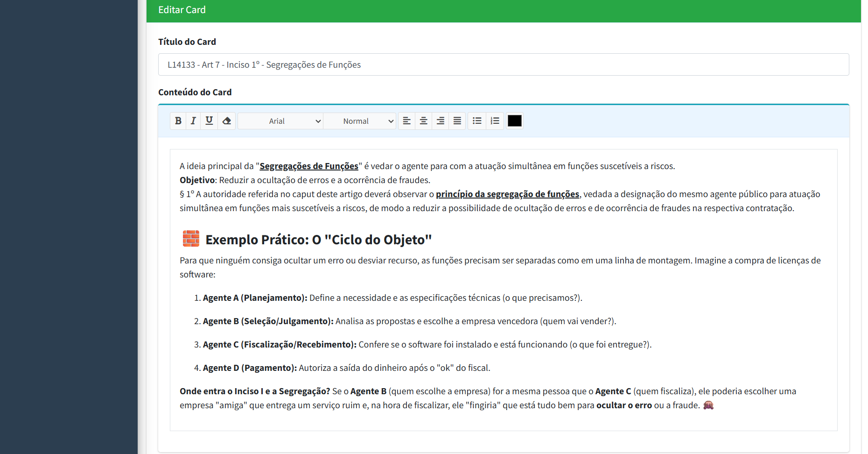Open the Normal text style dropdown
The height and width of the screenshot is (454, 868).
coord(360,121)
